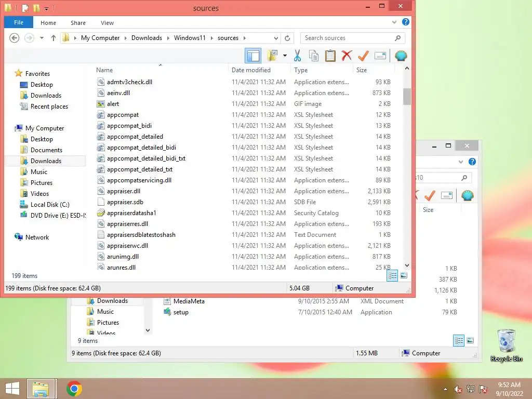Click the search magnifier icon in sources window
532x399 pixels.
tap(398, 38)
